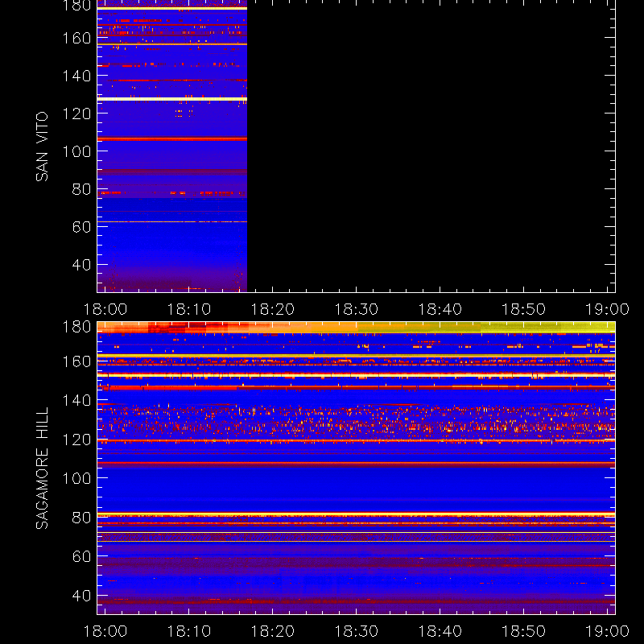Select the 160 tick label on San Vito axis
This screenshot has width=644, height=644.
pos(76,38)
